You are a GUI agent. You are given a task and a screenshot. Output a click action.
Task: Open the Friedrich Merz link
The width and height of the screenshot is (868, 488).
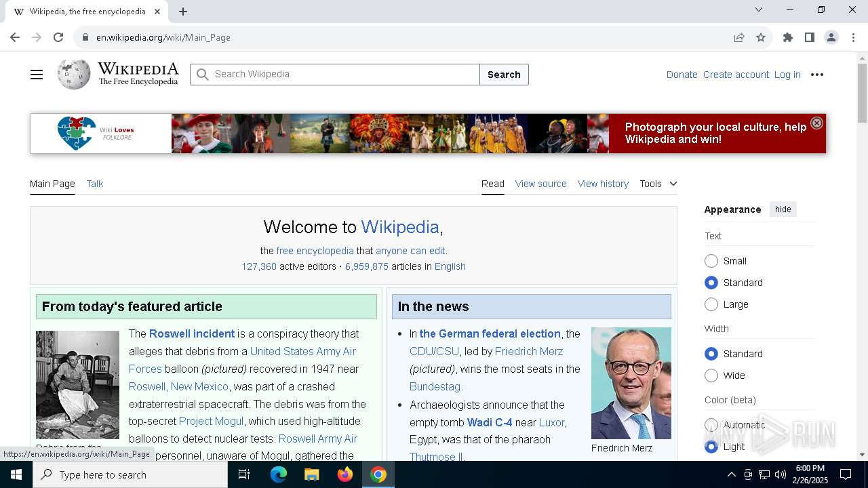tap(529, 351)
